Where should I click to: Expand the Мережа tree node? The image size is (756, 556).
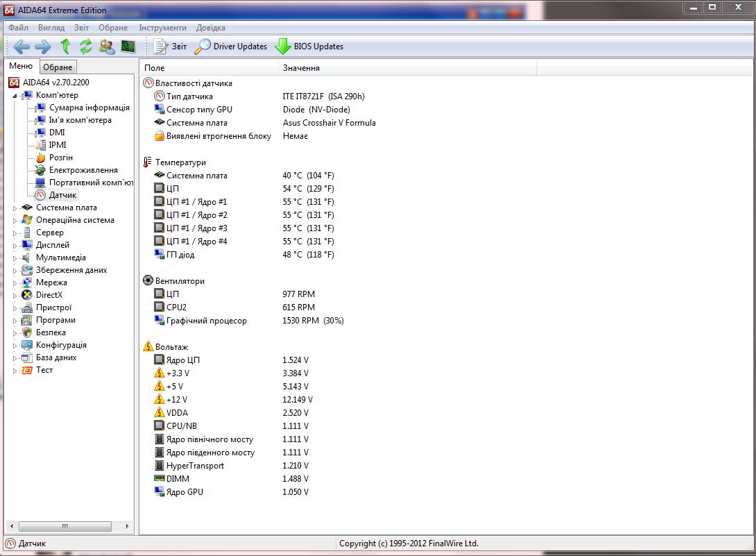[x=15, y=283]
